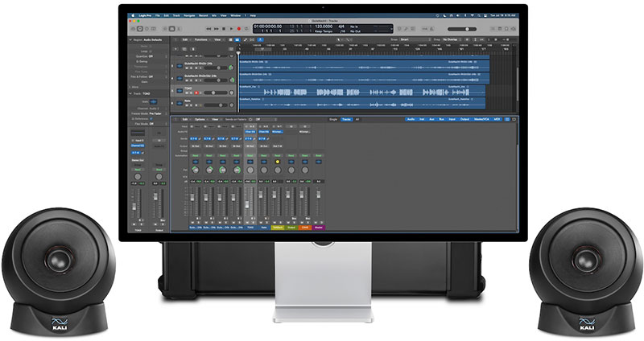Open the Mixer Options menu
This screenshot has width=644, height=341.
pos(200,119)
